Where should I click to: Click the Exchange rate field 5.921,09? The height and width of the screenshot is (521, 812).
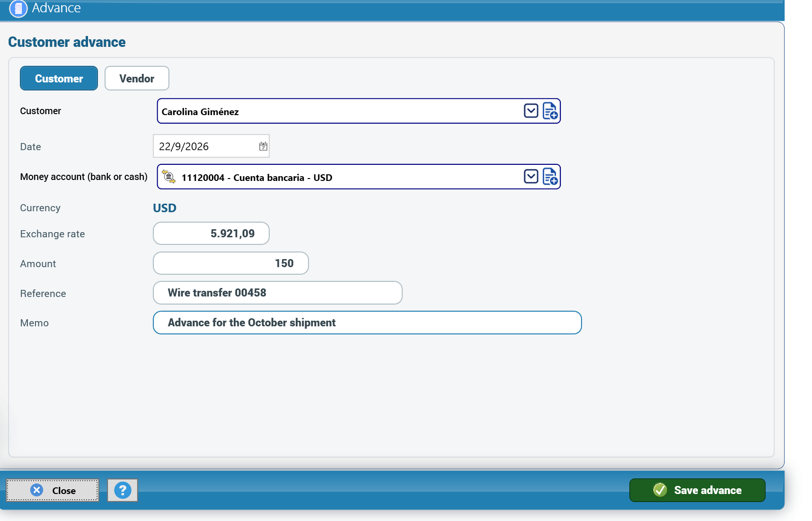(x=211, y=234)
